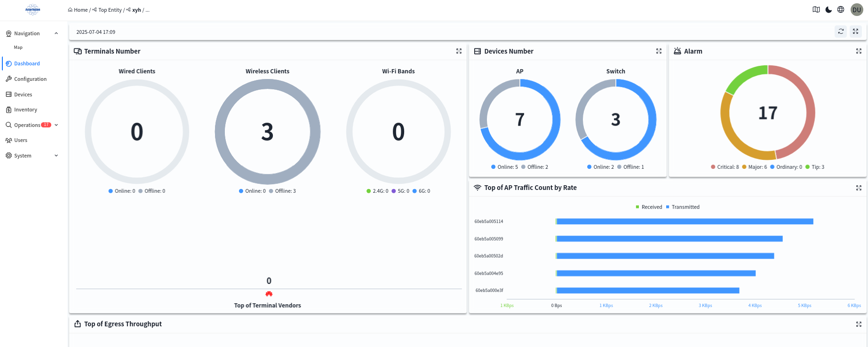Image resolution: width=868 pixels, height=347 pixels.
Task: Click fullscreen icon next to refresh
Action: click(855, 32)
